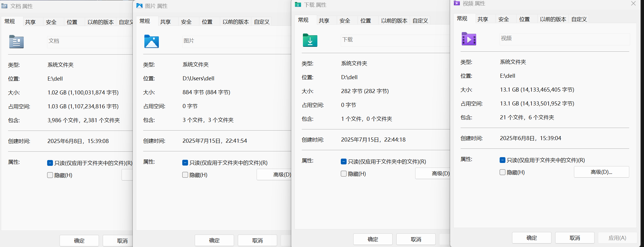This screenshot has height=247, width=644.
Task: Click location value D:\dell in 下载 属性
Action: 349,77
